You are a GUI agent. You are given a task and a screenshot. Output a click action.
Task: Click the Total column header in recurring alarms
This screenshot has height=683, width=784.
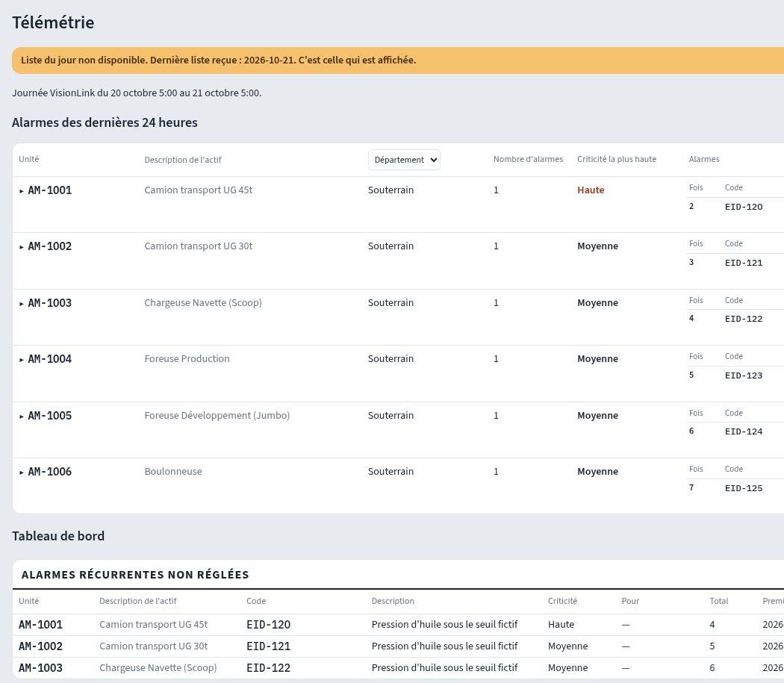[719, 601]
